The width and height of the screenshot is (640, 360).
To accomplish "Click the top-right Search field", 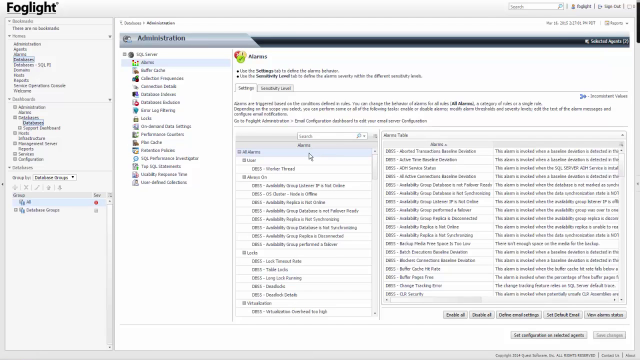I will [533, 7].
